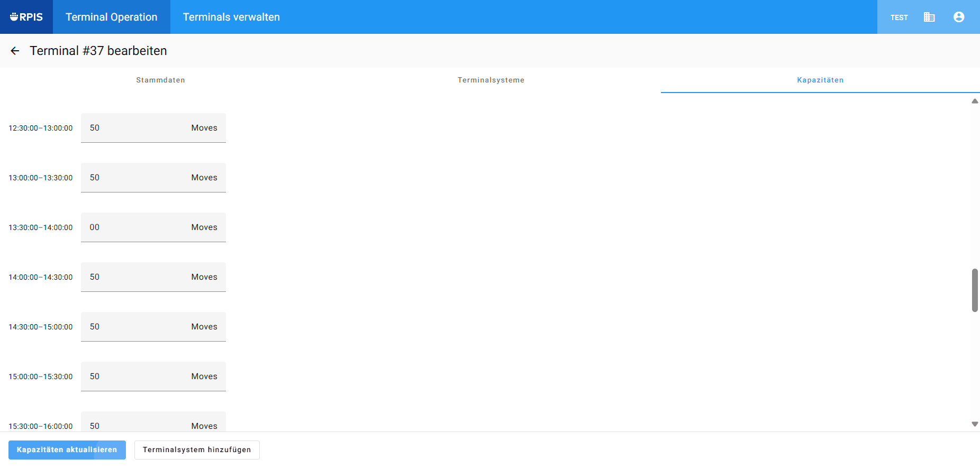Image resolution: width=980 pixels, height=468 pixels.
Task: Focus the 14:30:00–15:00:00 moves field
Action: (x=153, y=327)
